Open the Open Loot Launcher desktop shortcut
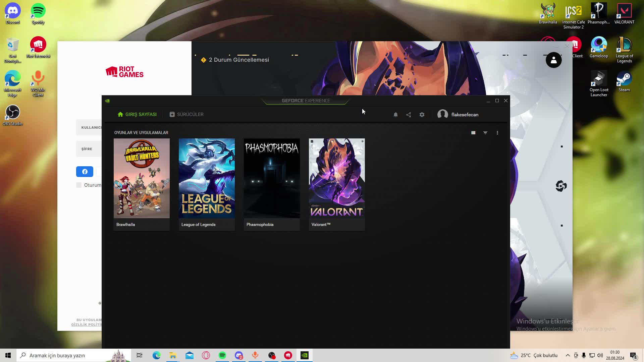644x362 pixels. point(599,84)
